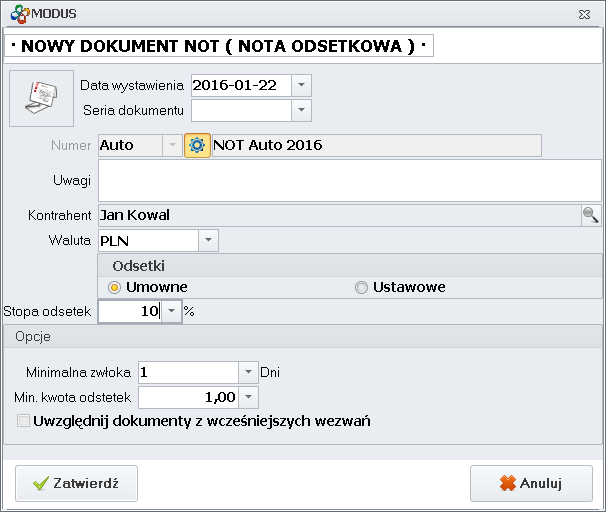Click the NOT Auto 2016 number field
606x512 pixels.
(377, 145)
